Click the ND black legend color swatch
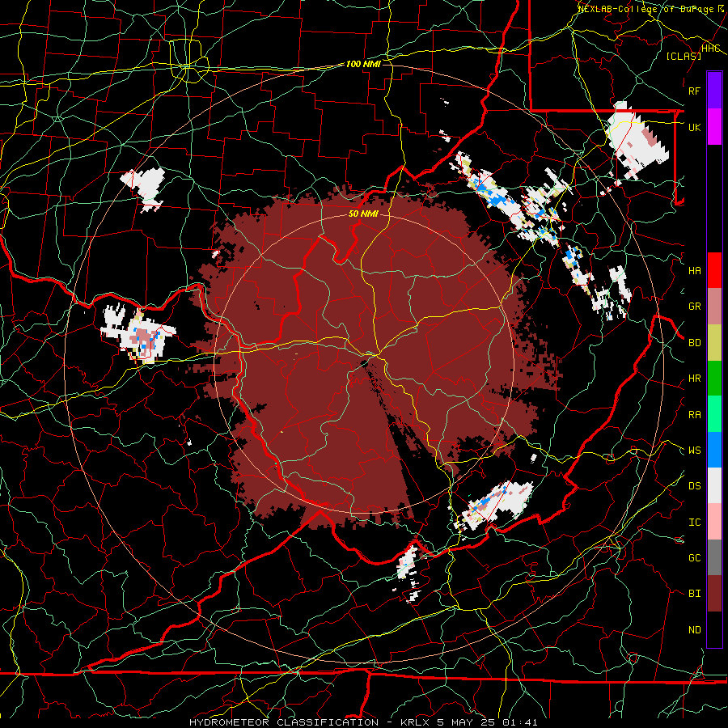Image resolution: width=728 pixels, height=728 pixels. pos(714,629)
